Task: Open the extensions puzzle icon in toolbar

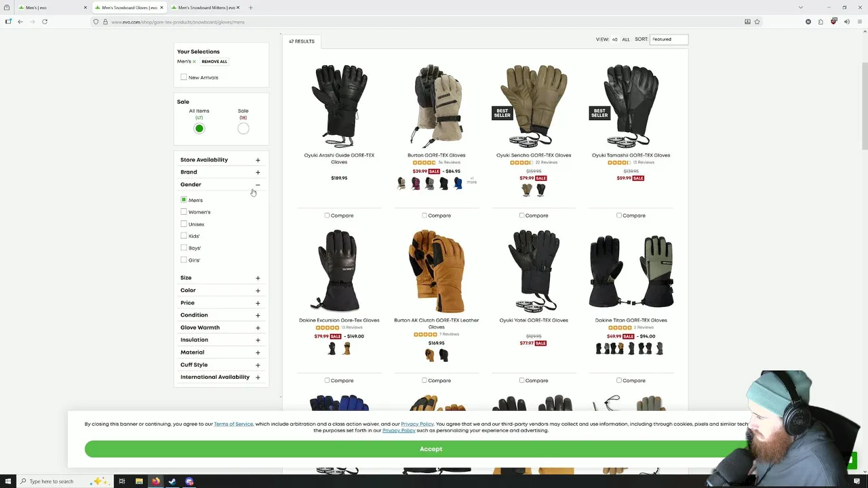Action: click(821, 22)
